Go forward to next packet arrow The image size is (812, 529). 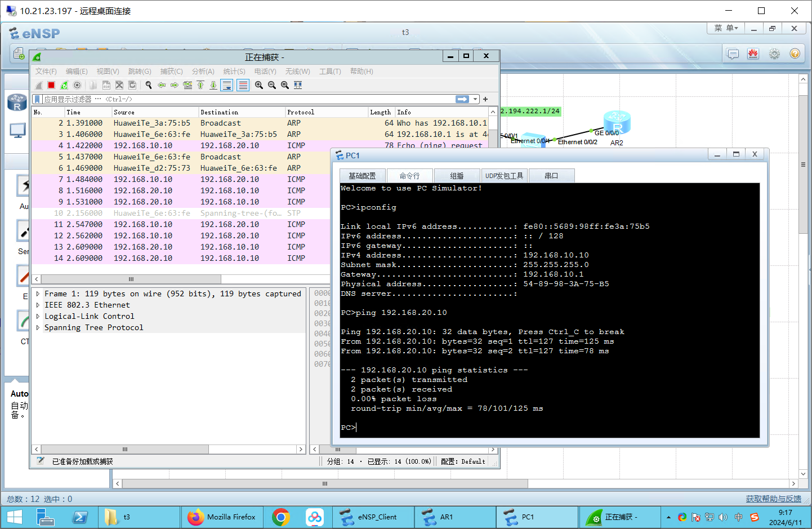[x=175, y=85]
